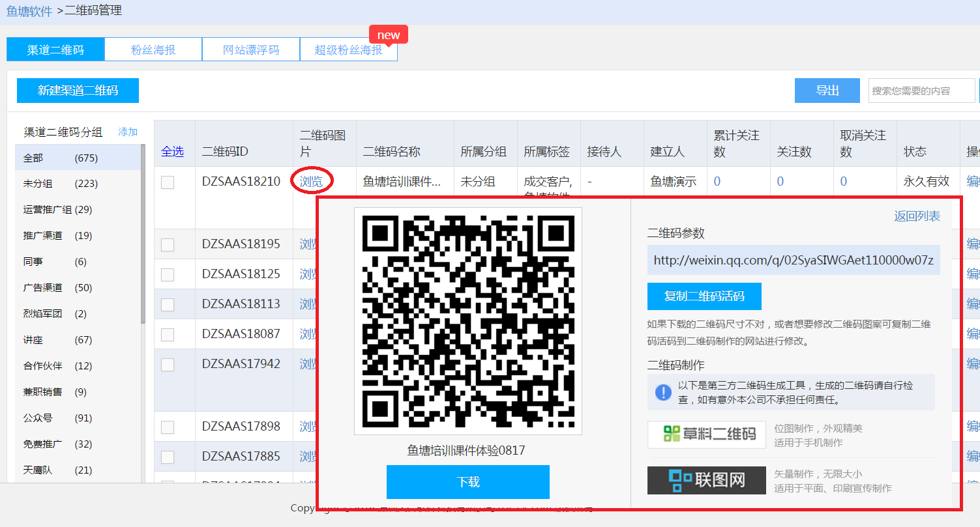The height and width of the screenshot is (527, 980).
Task: Tick the checkbox for DZSAAS18113
Action: click(168, 305)
